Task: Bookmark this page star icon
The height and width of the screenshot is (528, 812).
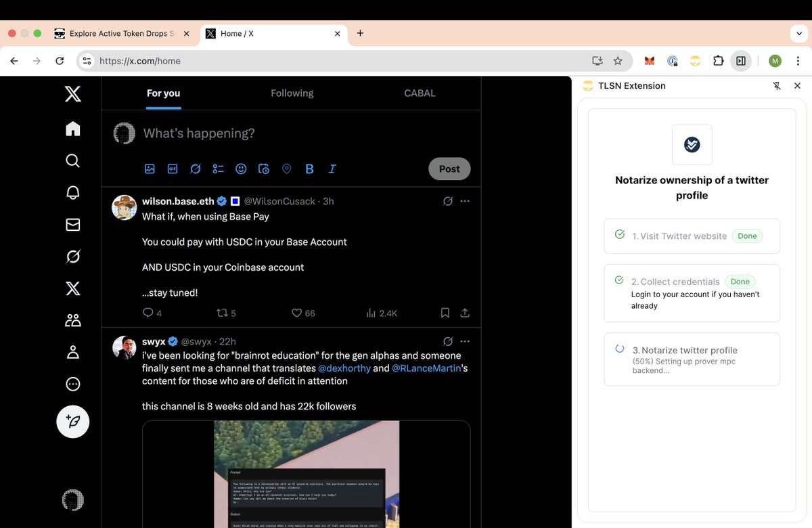Action: (x=618, y=61)
